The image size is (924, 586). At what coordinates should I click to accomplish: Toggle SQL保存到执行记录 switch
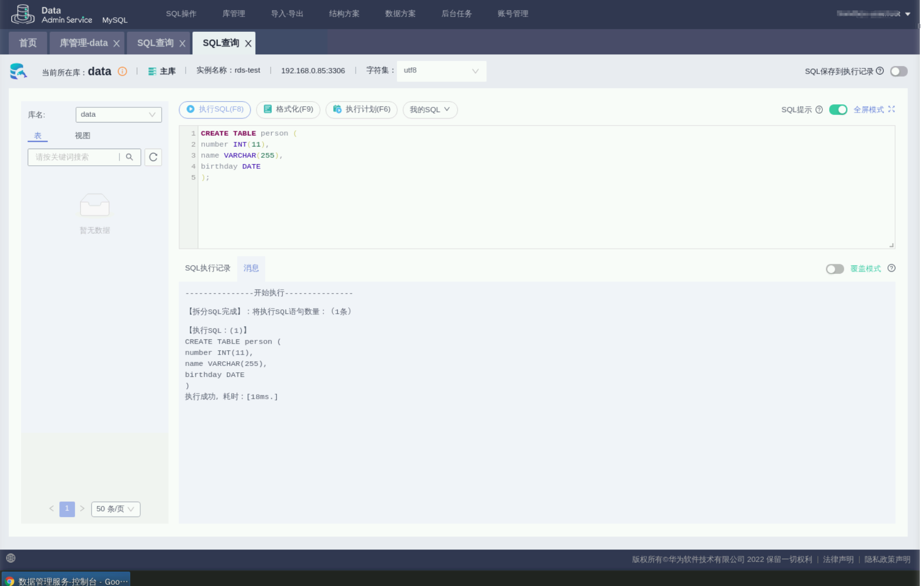click(x=898, y=71)
